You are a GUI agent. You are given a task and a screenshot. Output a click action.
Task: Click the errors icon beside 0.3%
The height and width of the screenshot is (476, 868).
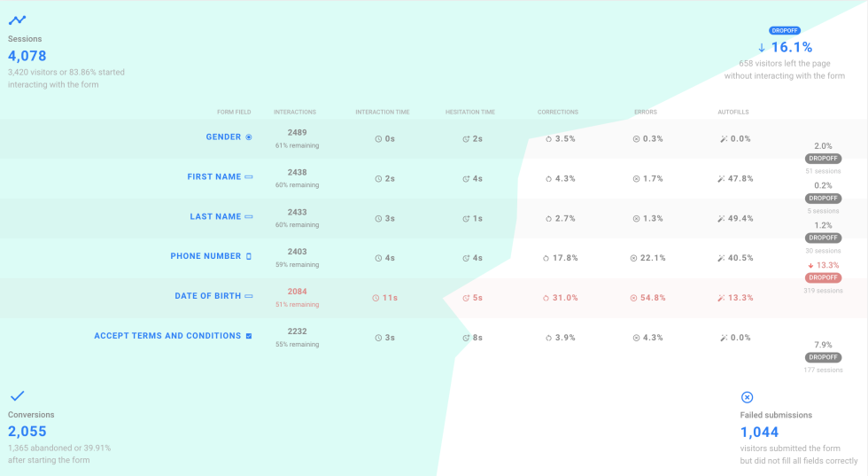point(636,139)
